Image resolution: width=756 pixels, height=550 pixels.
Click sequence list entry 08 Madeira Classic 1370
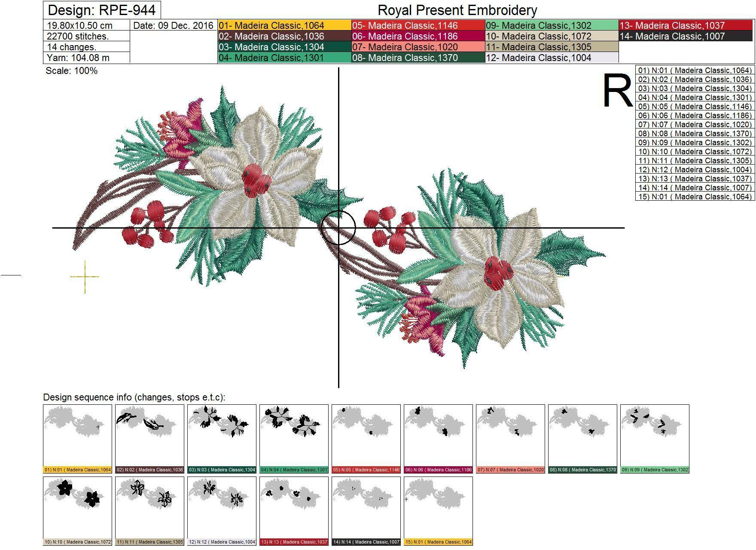tap(695, 134)
